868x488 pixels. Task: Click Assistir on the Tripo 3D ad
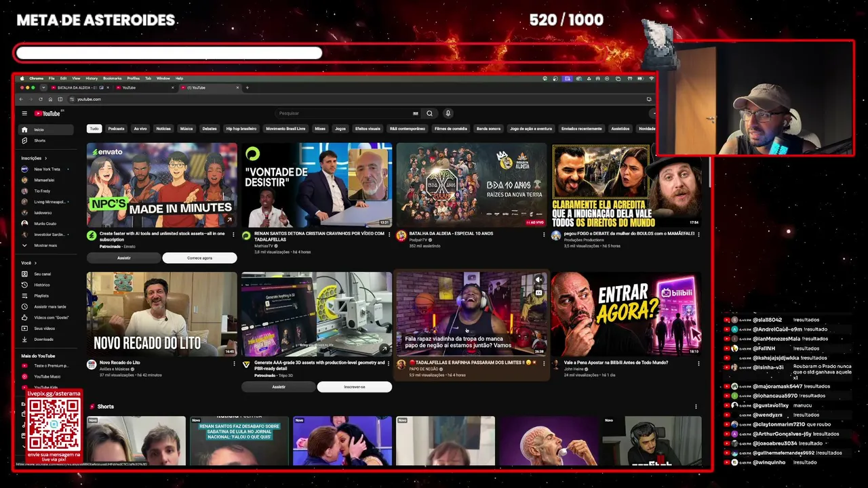point(279,387)
